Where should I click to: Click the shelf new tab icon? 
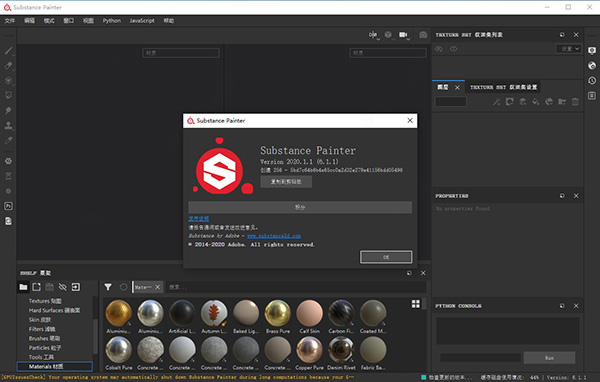coord(36,287)
